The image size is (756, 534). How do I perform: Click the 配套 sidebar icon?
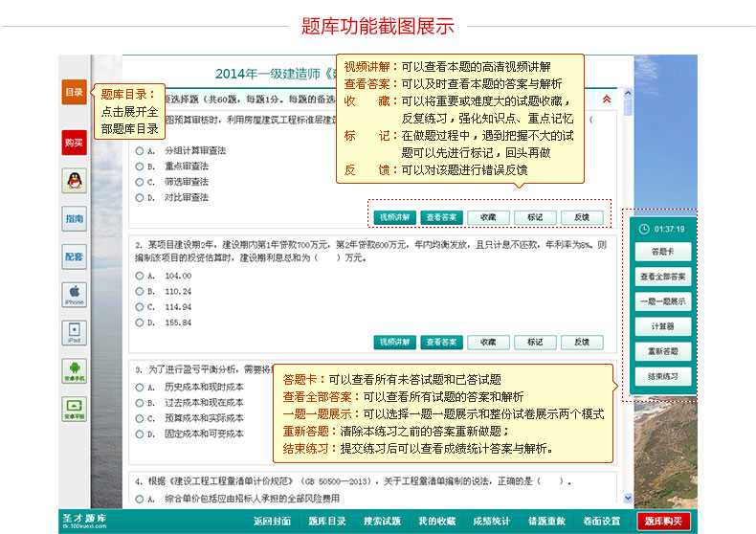[x=74, y=256]
